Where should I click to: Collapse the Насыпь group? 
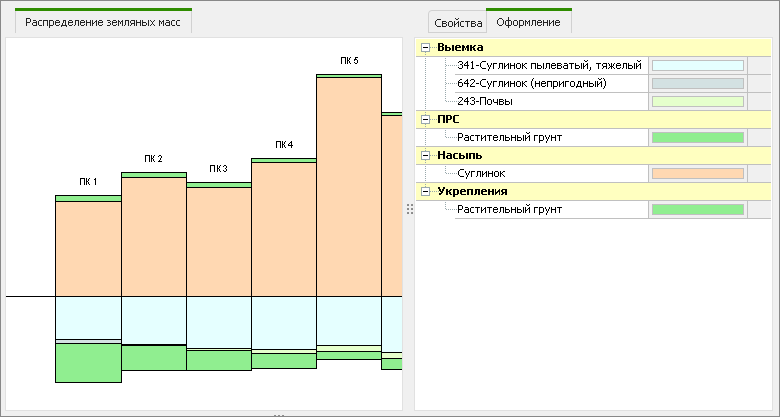click(426, 156)
